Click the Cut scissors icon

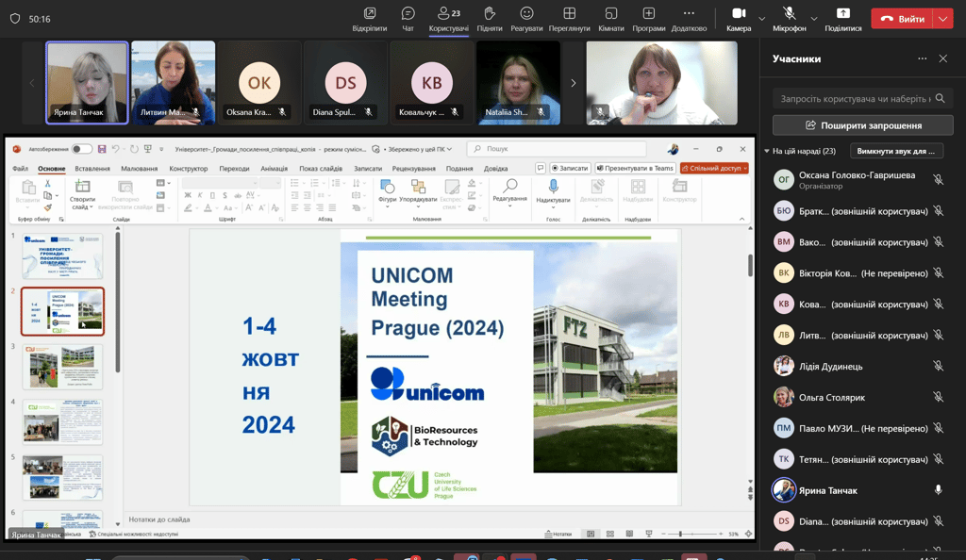[47, 184]
